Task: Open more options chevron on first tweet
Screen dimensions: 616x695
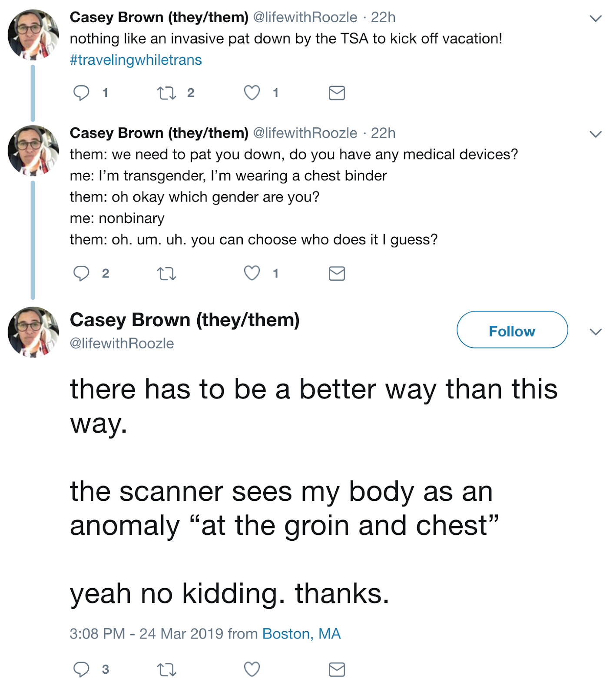Action: [596, 18]
